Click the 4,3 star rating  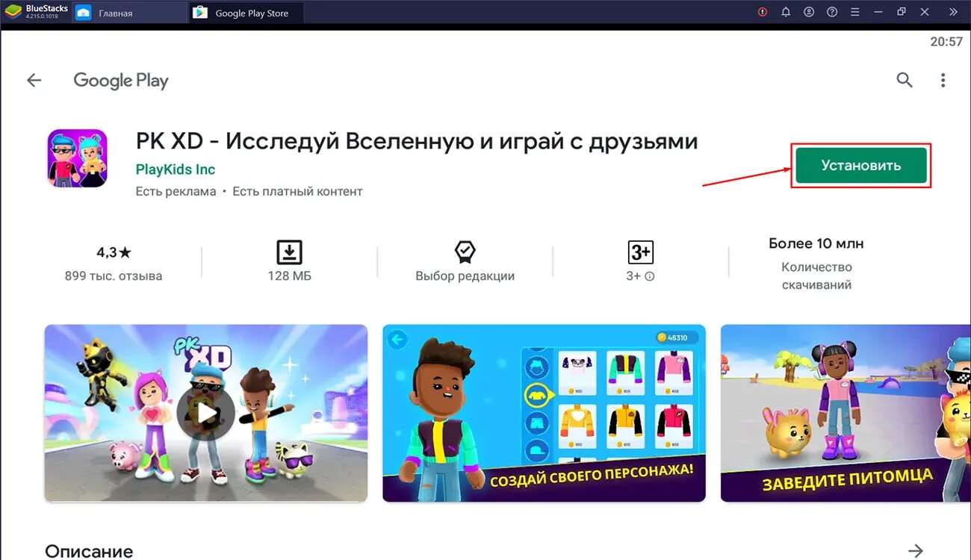[x=114, y=252]
